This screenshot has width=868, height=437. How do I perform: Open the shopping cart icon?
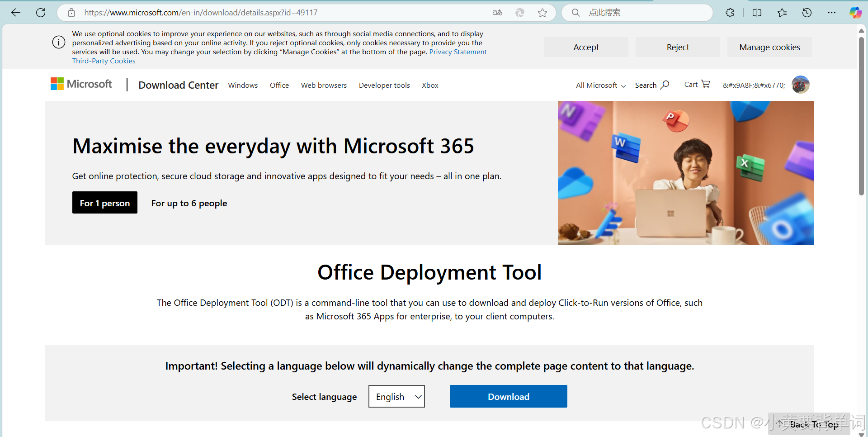[x=706, y=84]
